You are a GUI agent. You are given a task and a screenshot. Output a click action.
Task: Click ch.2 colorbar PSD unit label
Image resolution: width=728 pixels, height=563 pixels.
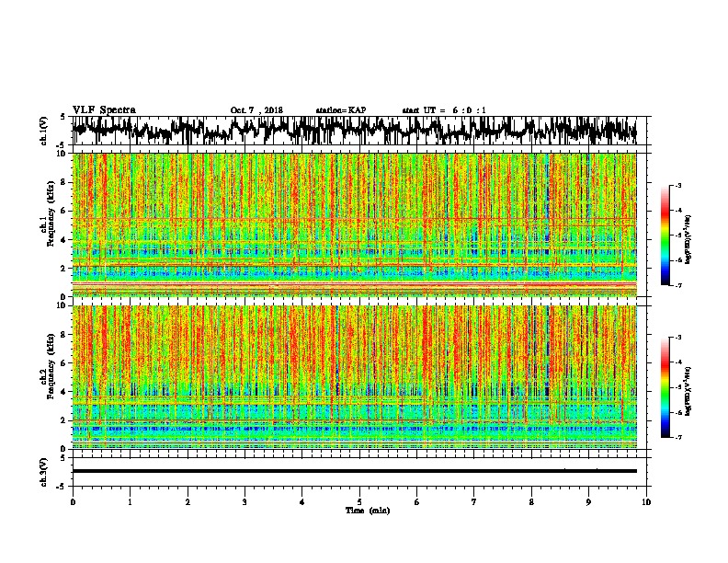pos(688,391)
